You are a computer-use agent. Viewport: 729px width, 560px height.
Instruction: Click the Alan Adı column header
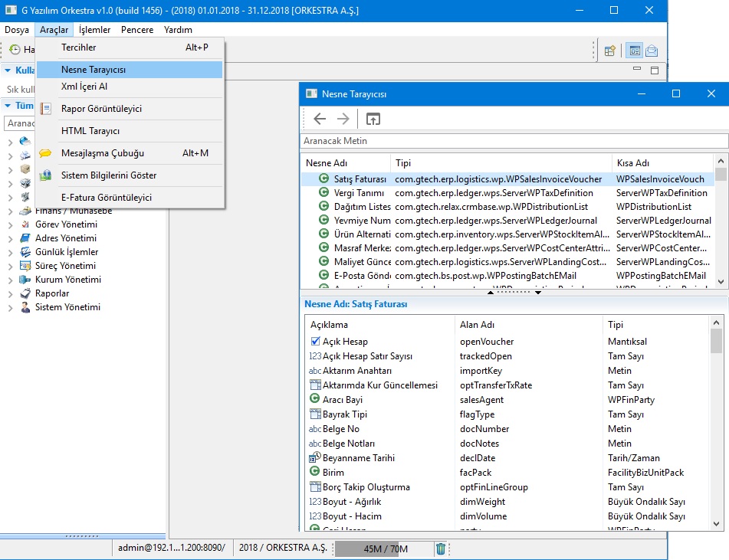pos(477,325)
